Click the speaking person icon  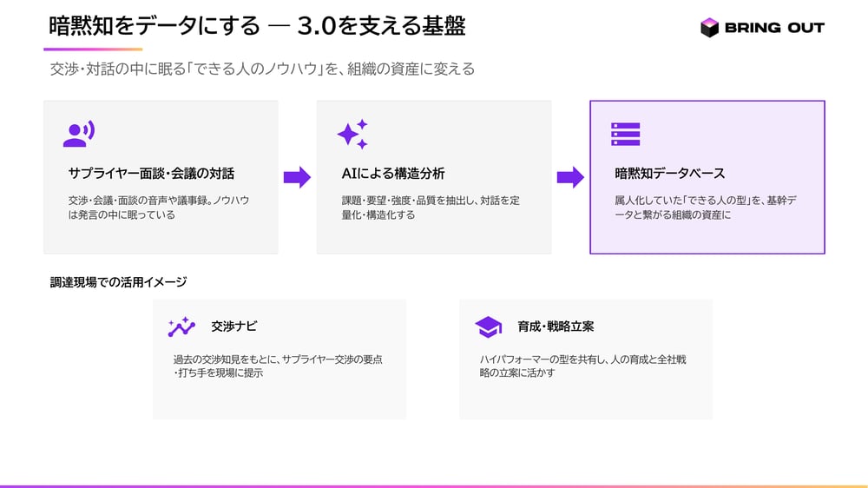pyautogui.click(x=79, y=134)
